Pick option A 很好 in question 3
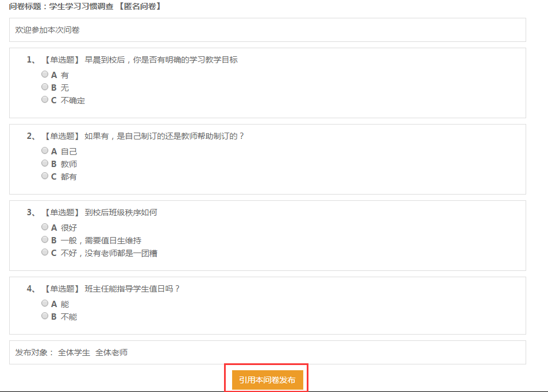The height and width of the screenshot is (392, 548). click(x=45, y=227)
